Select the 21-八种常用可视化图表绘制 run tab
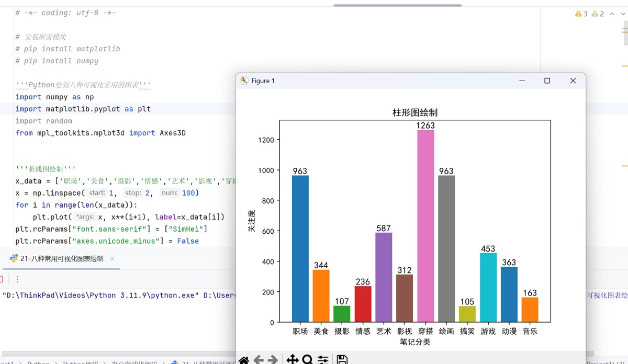This screenshot has width=628, height=364. (x=57, y=259)
